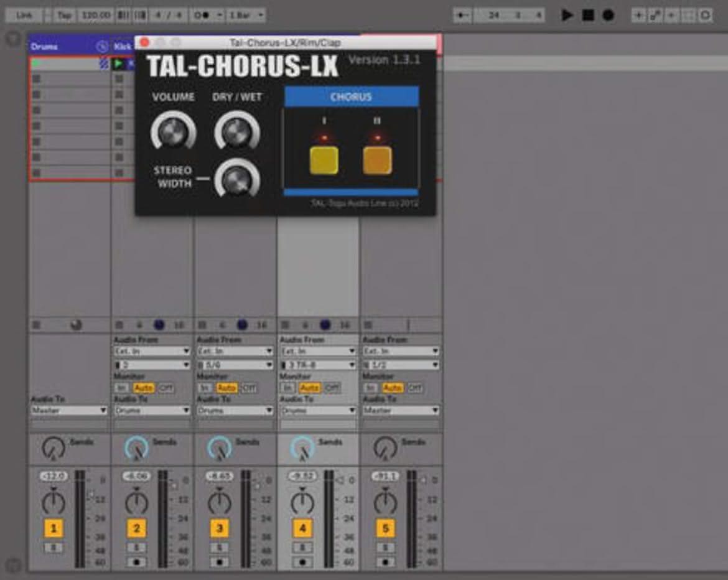Click the STEREO WIDTH knob in TAL-Chorus-LX
Image resolution: width=728 pixels, height=580 pixels.
237,179
